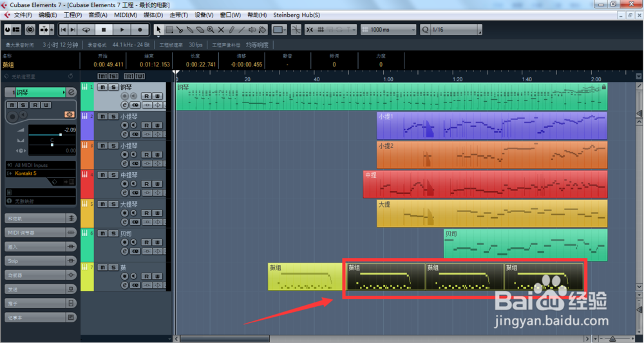Open the MIDI(M) menu

click(126, 15)
